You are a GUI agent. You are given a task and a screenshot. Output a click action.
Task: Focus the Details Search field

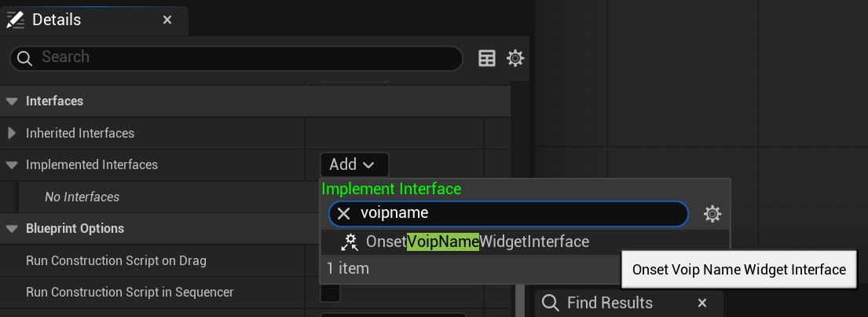pos(236,57)
